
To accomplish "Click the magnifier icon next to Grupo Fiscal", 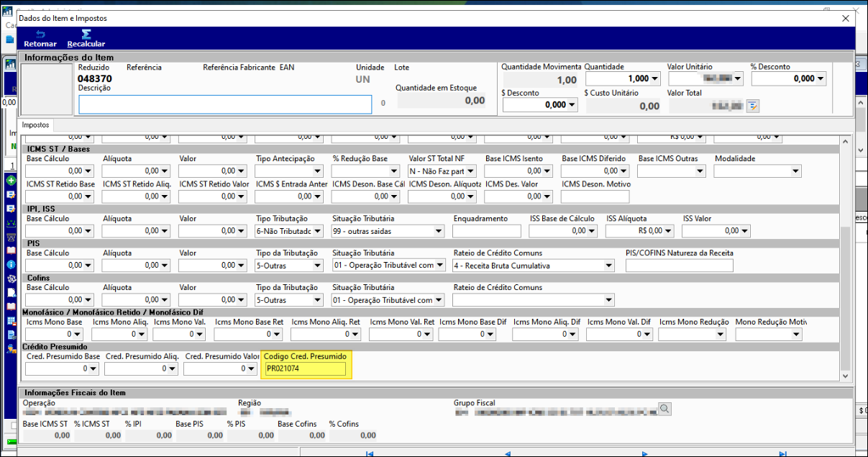I will click(x=664, y=409).
